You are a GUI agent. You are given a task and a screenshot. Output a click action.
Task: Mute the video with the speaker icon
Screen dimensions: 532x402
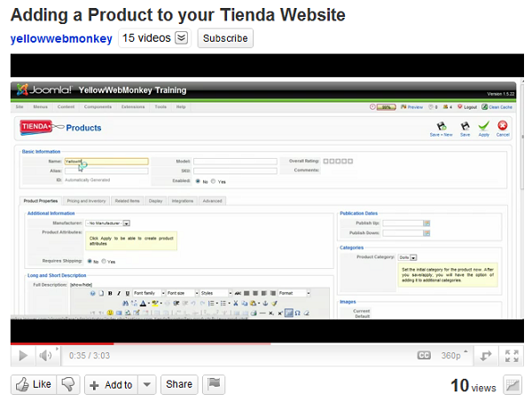(45, 356)
